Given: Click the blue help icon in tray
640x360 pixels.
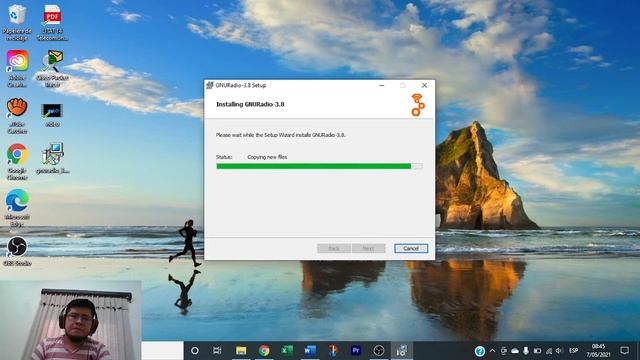Looking at the screenshot, I should click(x=480, y=351).
